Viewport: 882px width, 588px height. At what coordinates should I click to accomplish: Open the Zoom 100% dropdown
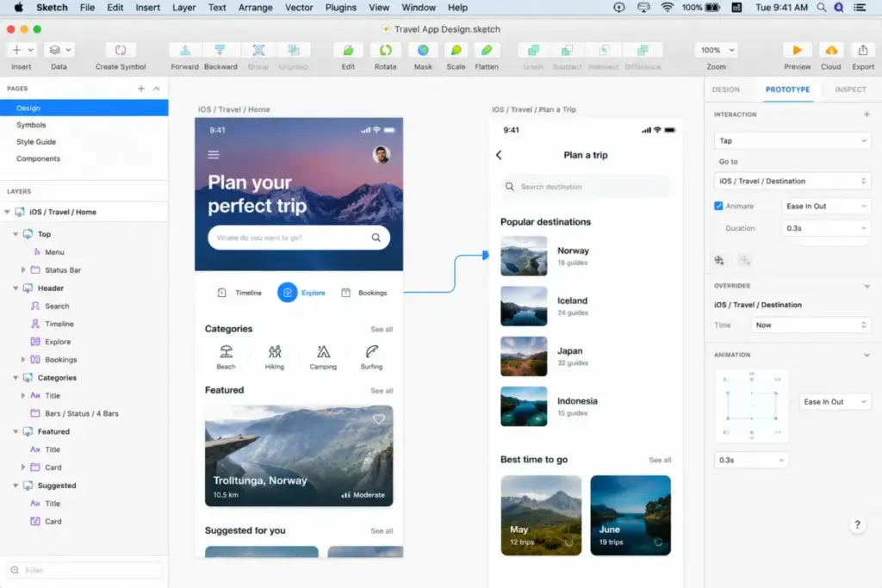[x=716, y=50]
